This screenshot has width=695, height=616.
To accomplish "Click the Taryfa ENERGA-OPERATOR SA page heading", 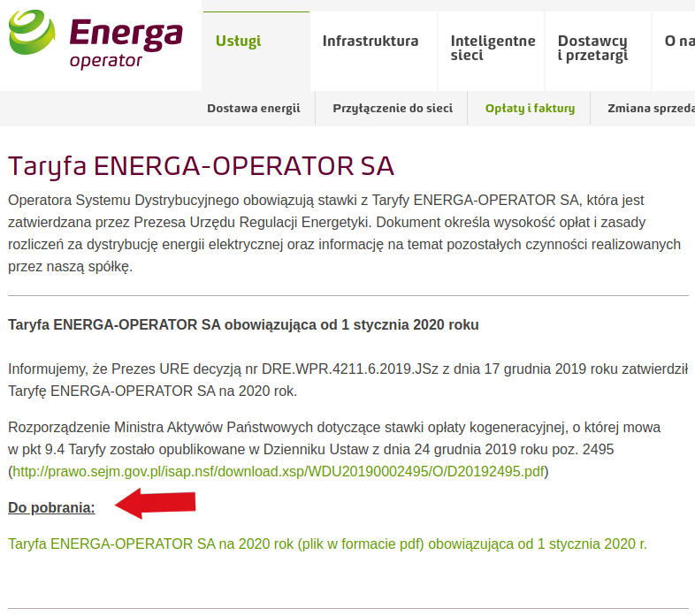I will [201, 167].
